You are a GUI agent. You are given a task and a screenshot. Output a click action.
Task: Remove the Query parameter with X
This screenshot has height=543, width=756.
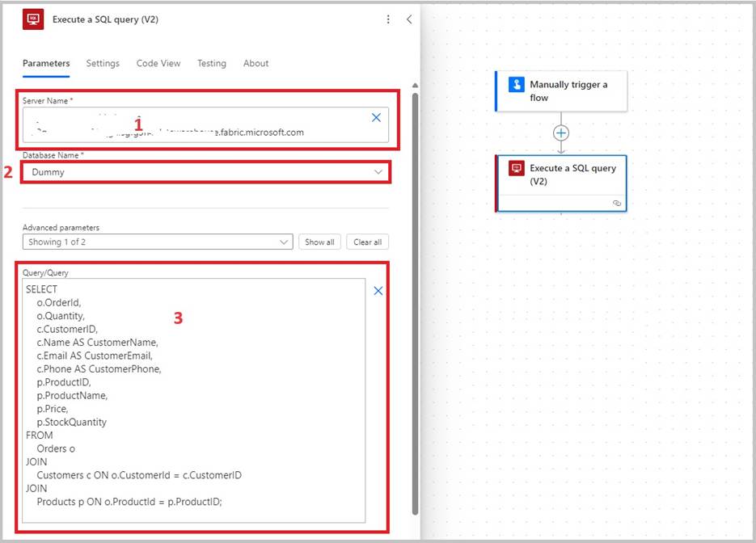pos(378,291)
